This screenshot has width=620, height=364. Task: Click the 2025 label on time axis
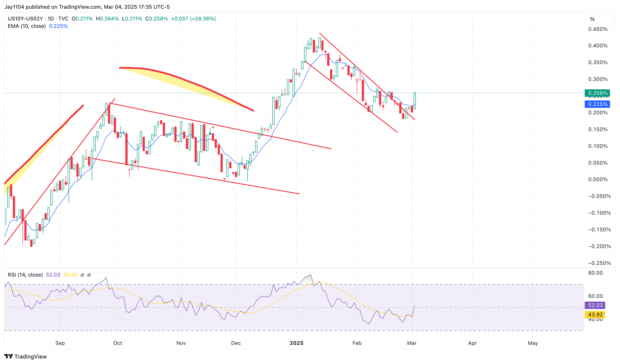[297, 343]
